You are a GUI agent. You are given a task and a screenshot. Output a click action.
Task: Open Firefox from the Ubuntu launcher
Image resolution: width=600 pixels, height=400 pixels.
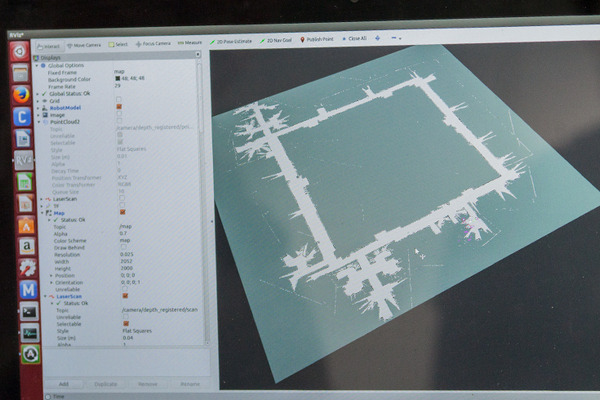pos(21,93)
